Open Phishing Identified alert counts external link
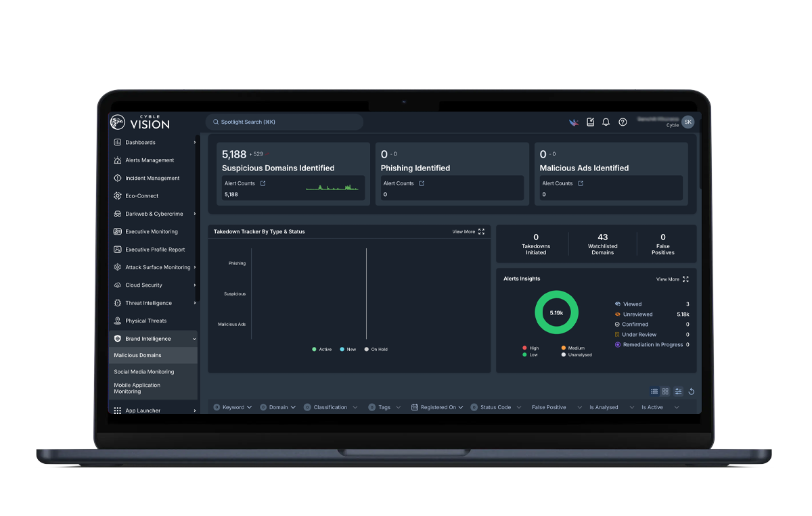Screen dimensions: 812x516 422,183
